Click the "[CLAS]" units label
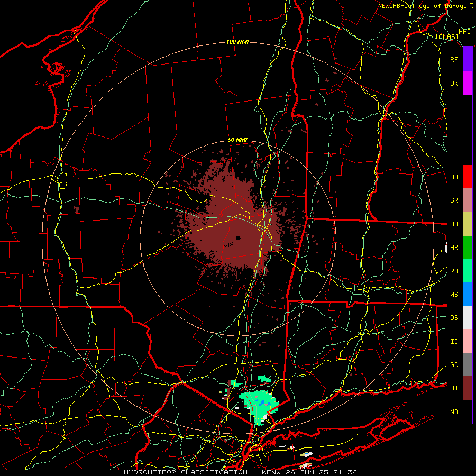 tap(447, 37)
